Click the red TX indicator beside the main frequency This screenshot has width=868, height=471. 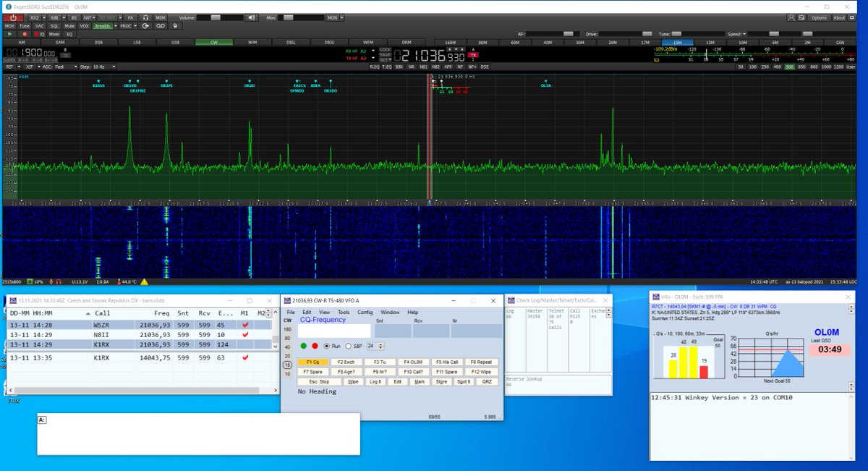(x=473, y=55)
